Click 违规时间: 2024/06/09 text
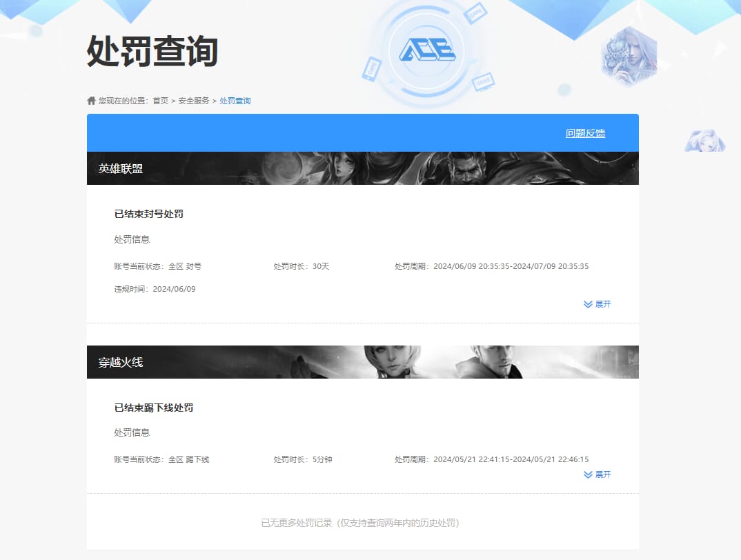This screenshot has height=560, width=741. point(155,289)
